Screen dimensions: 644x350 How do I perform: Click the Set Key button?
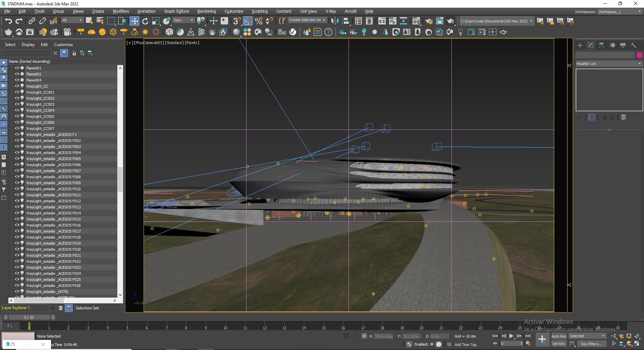559,344
